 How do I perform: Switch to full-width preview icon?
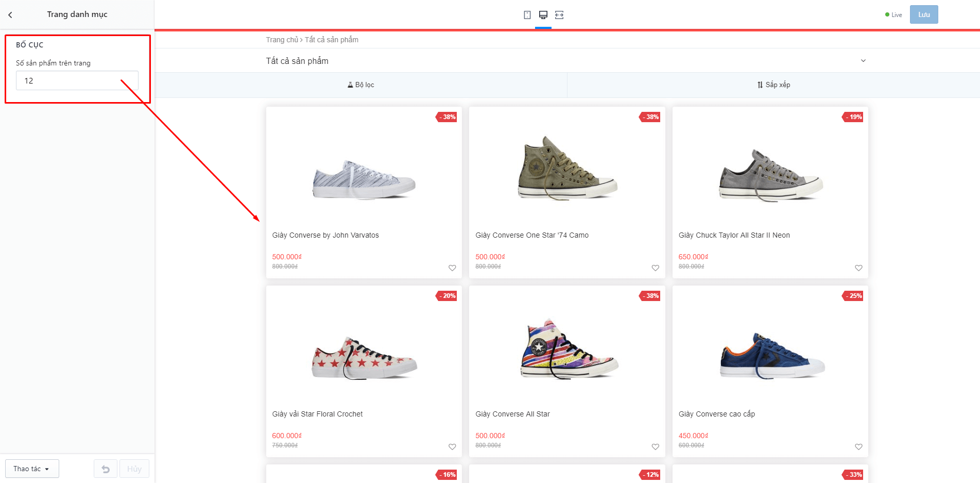559,15
